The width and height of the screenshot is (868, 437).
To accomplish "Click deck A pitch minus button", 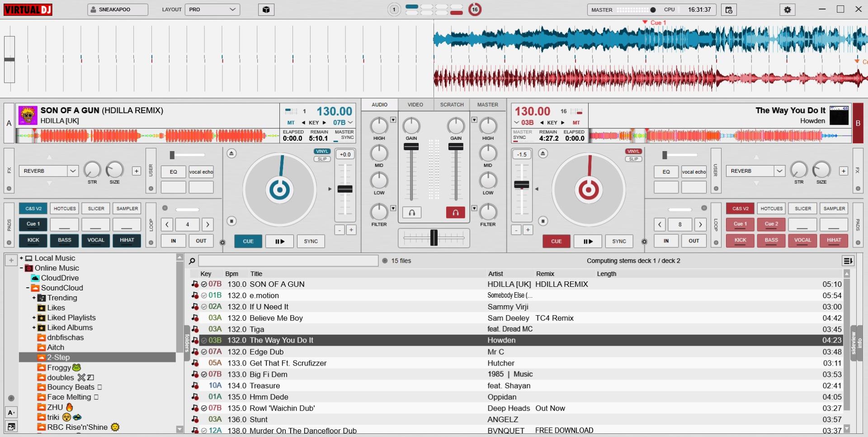I will [340, 230].
